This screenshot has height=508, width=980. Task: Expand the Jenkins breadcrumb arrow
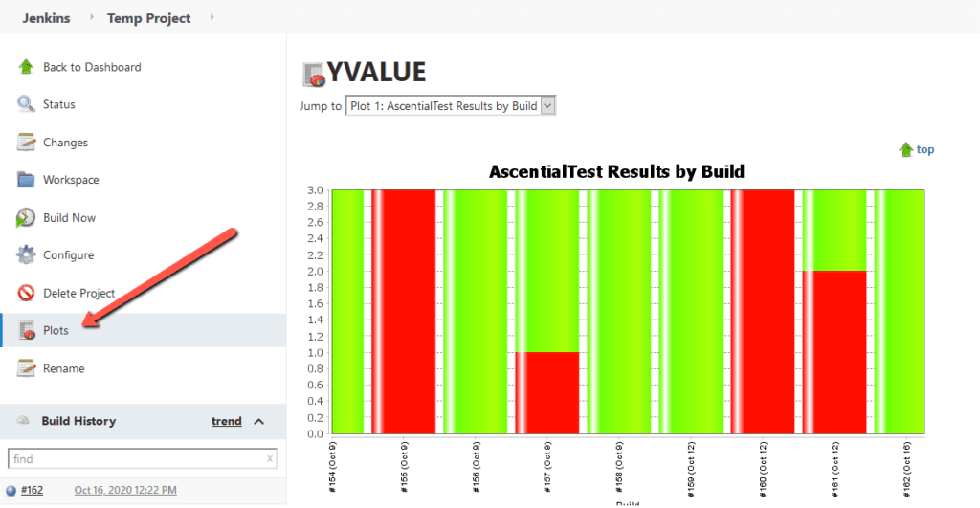point(91,17)
